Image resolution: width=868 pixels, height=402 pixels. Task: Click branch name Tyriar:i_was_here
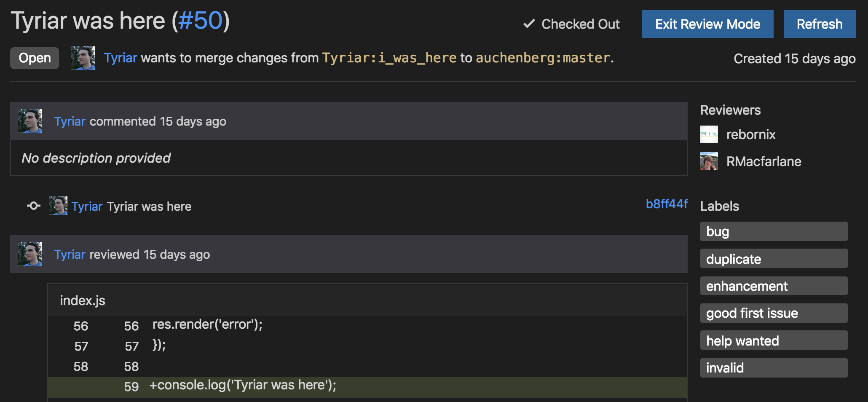pyautogui.click(x=389, y=58)
